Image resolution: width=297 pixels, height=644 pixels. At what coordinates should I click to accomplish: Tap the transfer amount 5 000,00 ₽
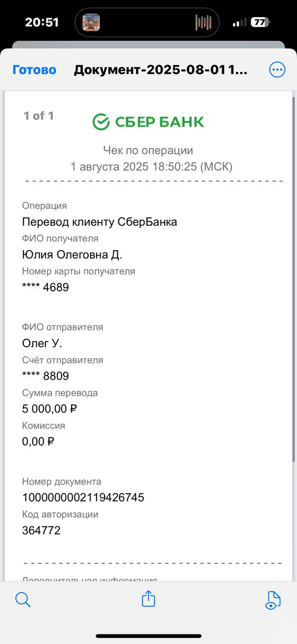click(49, 409)
